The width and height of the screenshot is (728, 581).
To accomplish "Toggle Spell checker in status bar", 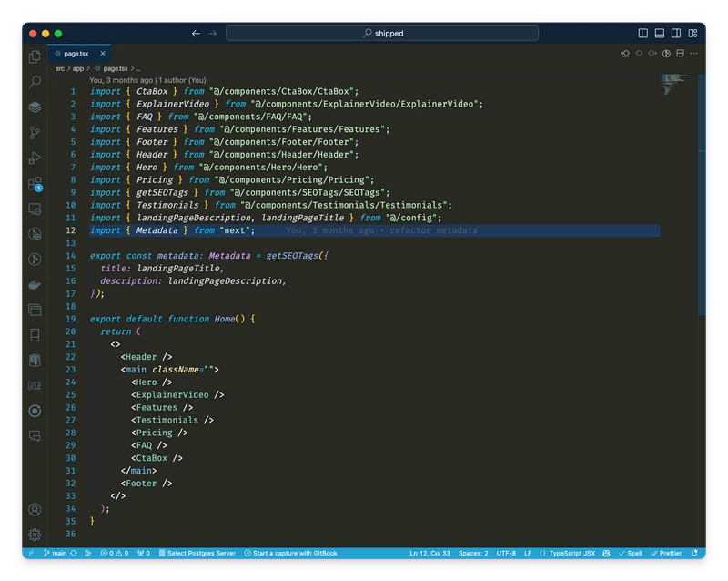I will pos(631,553).
